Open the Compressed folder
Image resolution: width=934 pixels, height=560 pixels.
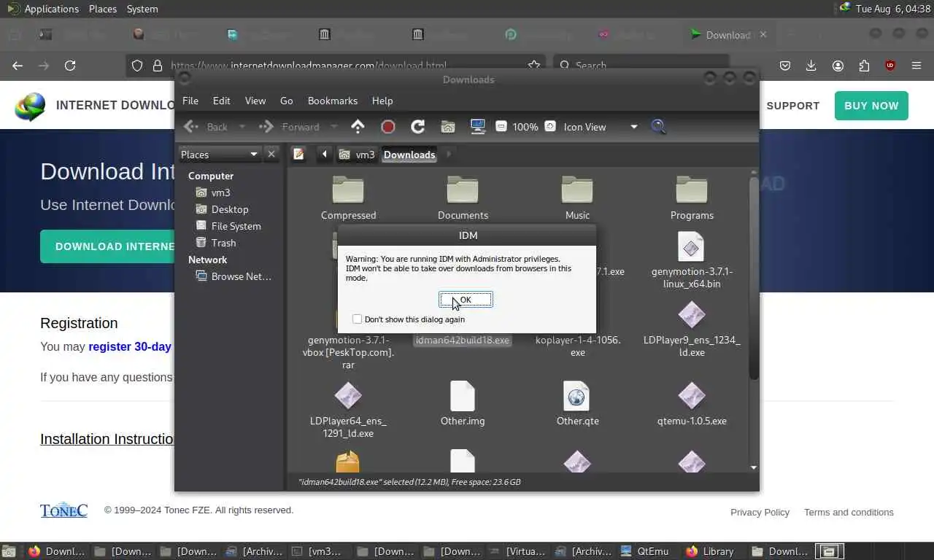[x=348, y=198]
